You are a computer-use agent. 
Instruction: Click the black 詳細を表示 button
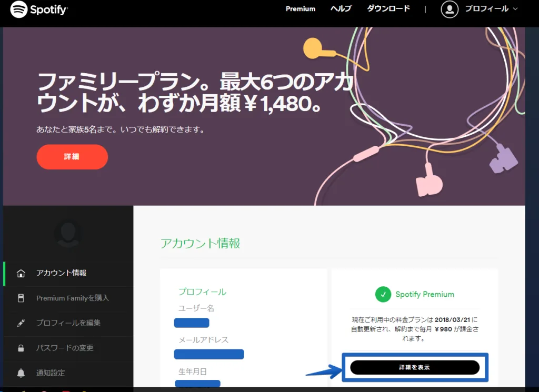(x=415, y=367)
